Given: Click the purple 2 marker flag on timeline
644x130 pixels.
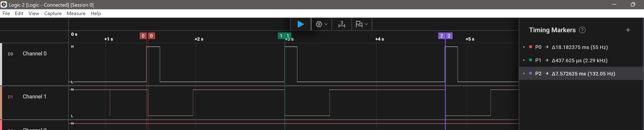Looking at the screenshot, I should 442,36.
